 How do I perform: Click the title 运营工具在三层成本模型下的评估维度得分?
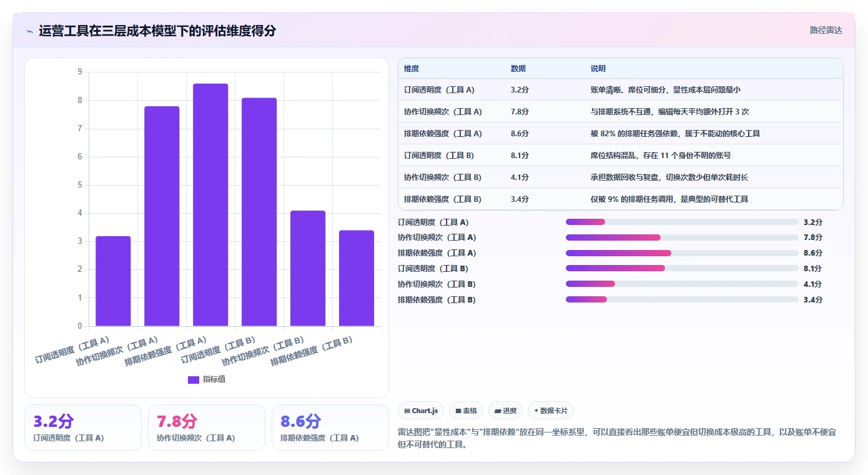[157, 31]
